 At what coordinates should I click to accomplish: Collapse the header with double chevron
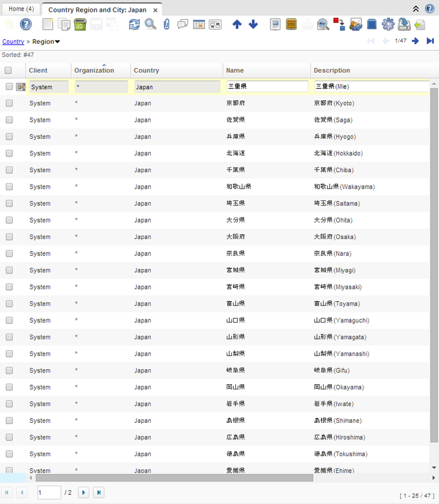(x=416, y=9)
